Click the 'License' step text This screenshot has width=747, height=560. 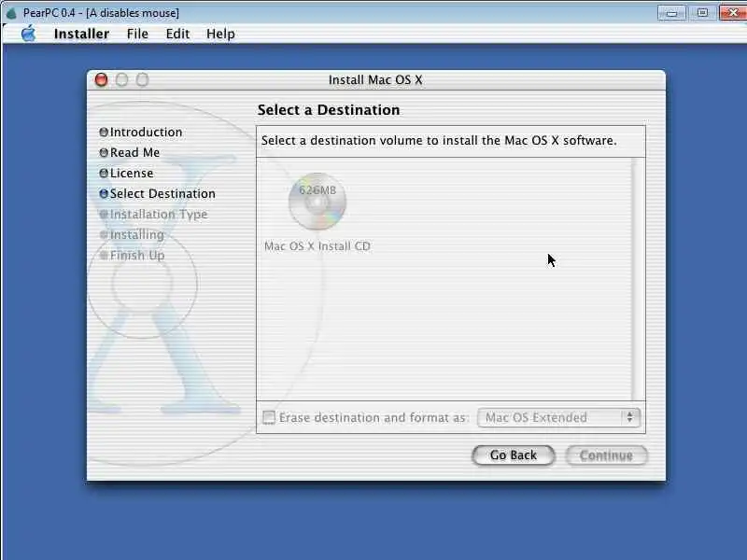point(132,173)
